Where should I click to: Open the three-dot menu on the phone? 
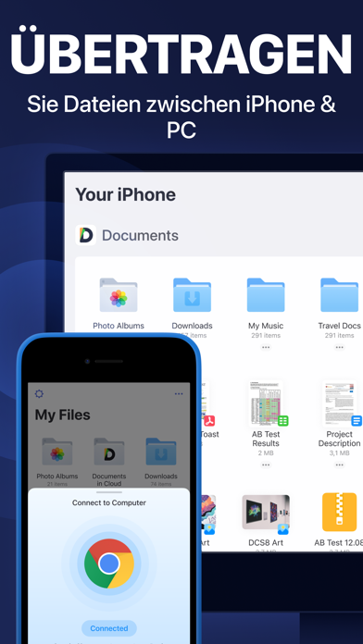click(x=179, y=394)
